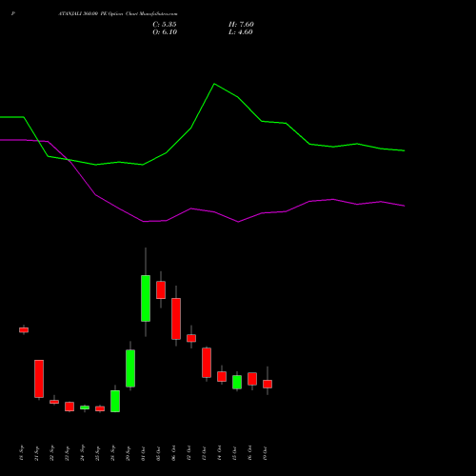
Task: Click the '24 Sep' date label
Action: [x=83, y=453]
